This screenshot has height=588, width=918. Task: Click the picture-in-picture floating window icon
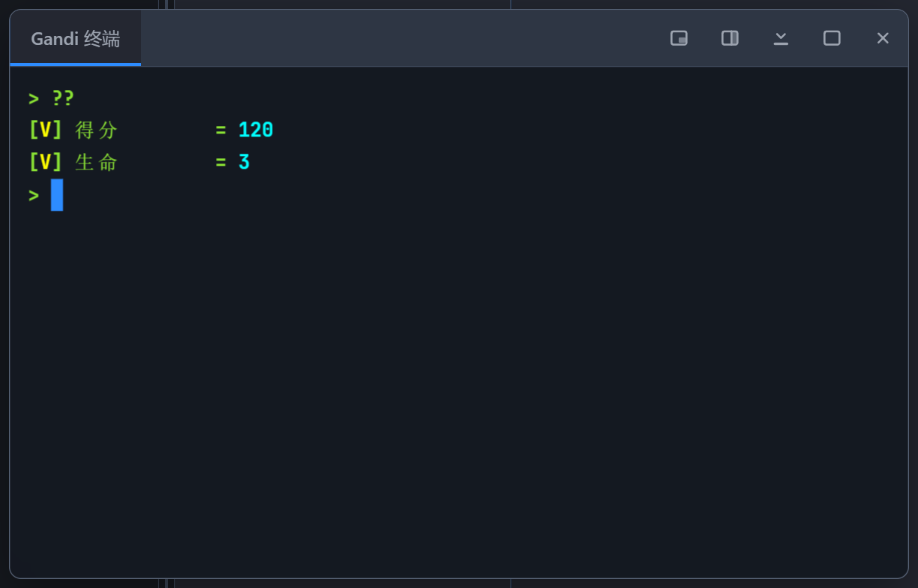point(679,38)
